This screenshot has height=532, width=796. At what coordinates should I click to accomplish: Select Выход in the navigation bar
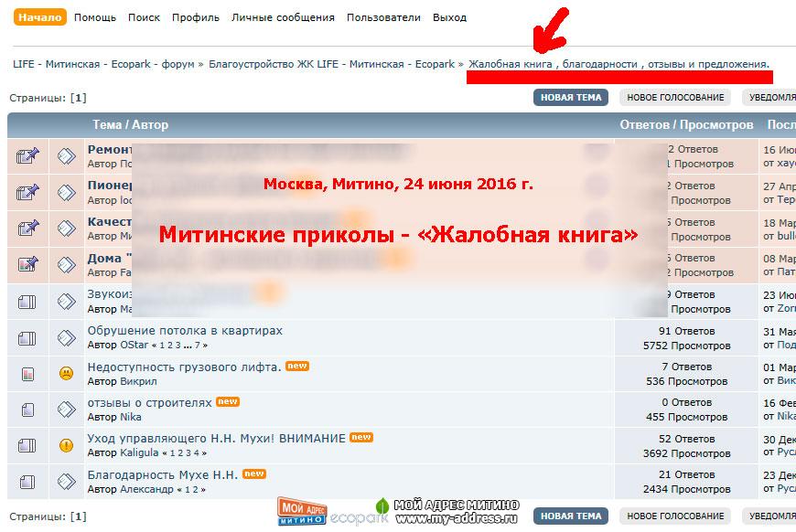pos(449,17)
